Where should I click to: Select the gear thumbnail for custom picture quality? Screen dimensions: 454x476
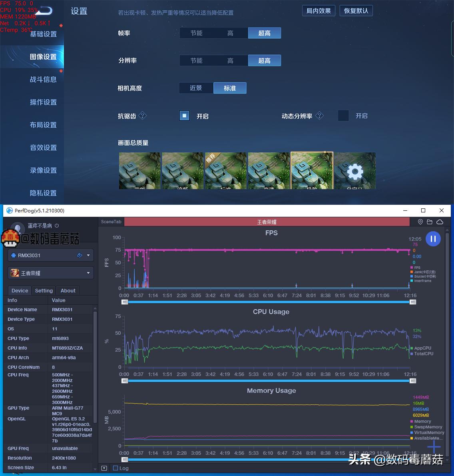point(355,171)
